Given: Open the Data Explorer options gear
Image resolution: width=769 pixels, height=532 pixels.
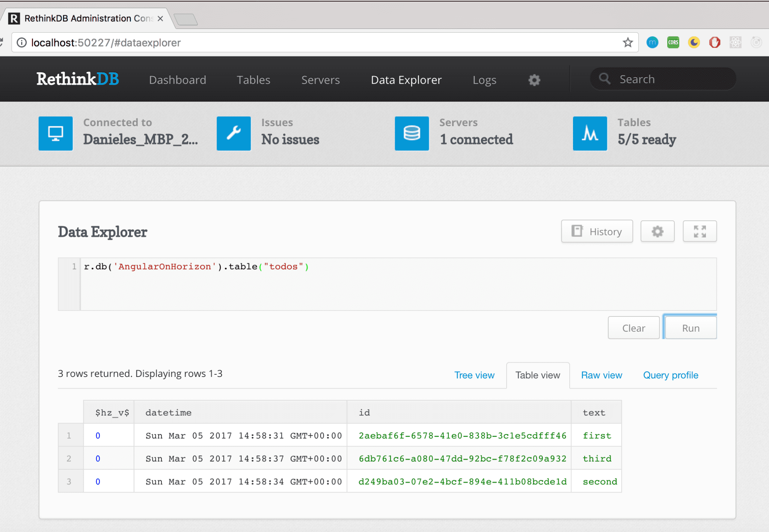Looking at the screenshot, I should (657, 231).
